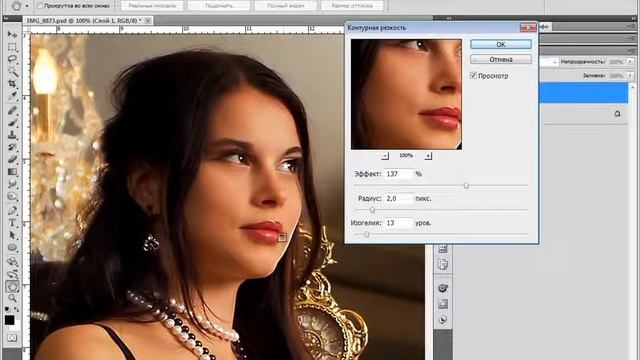Image resolution: width=640 pixels, height=360 pixels.
Task: Click the 'Полный экран' button
Action: click(x=285, y=6)
